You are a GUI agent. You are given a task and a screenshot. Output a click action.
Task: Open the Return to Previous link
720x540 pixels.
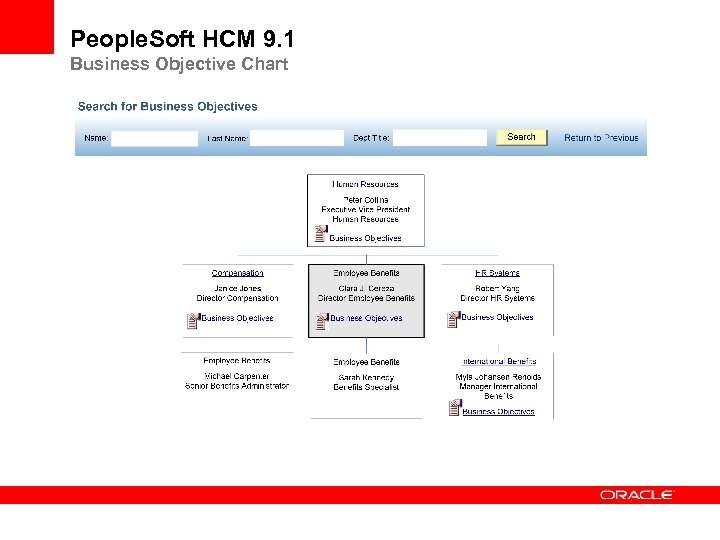coord(601,138)
